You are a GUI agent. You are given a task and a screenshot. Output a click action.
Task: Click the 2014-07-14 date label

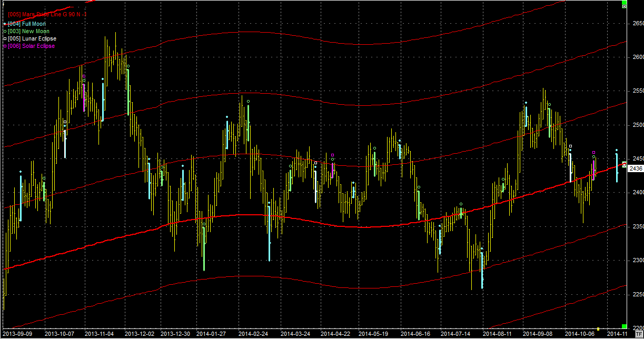[456, 334]
